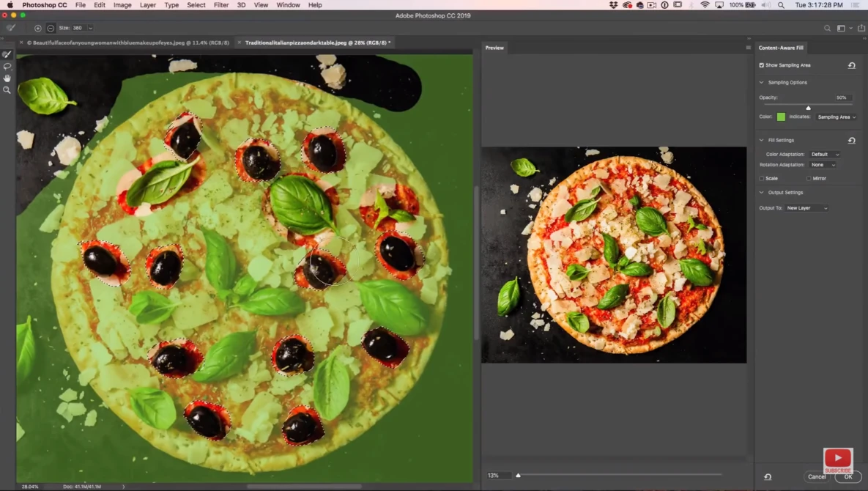The image size is (868, 491).
Task: Open the File menu
Action: click(81, 5)
